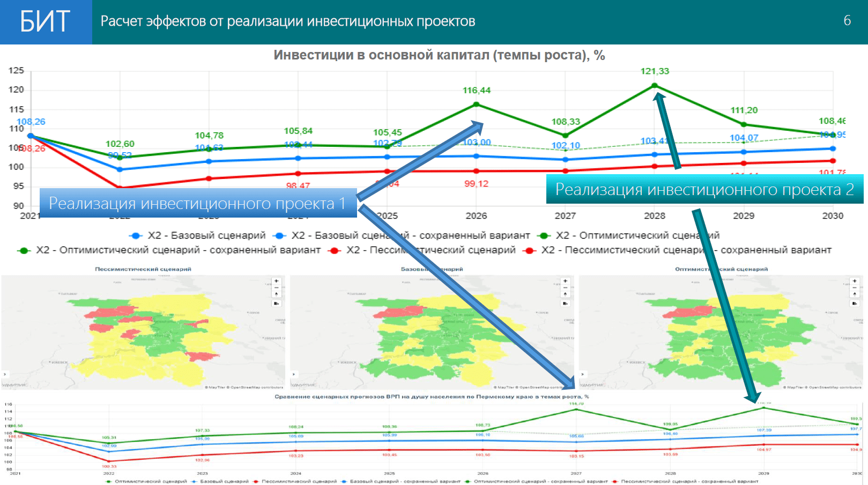Click the 'Оптимистический сценарий' map title
868x485 pixels.
click(x=721, y=269)
